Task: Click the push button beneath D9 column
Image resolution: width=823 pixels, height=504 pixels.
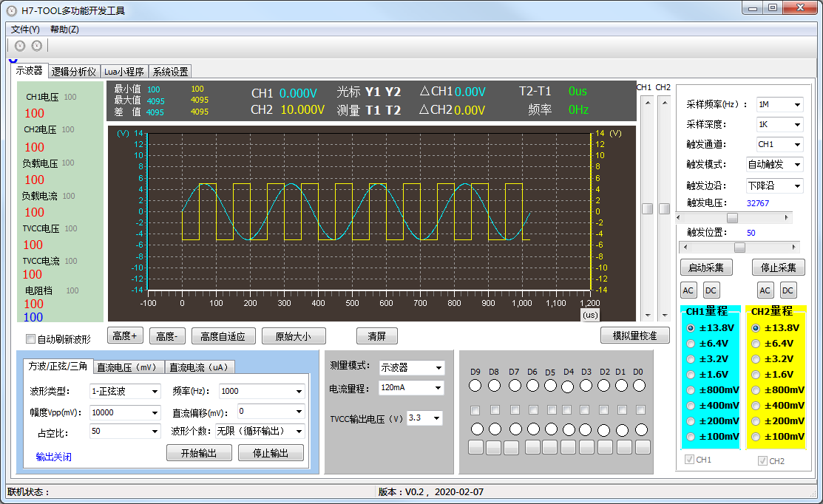Action: pos(476,447)
